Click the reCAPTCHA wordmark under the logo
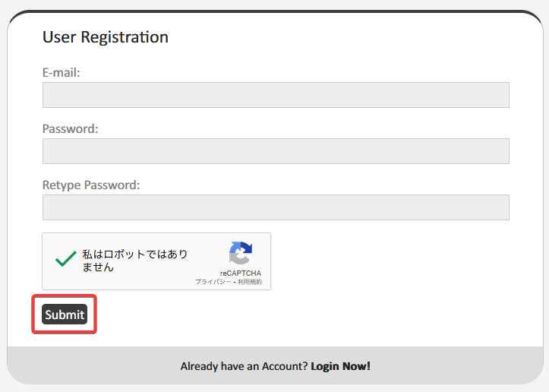Image resolution: width=549 pixels, height=392 pixels. 241,273
